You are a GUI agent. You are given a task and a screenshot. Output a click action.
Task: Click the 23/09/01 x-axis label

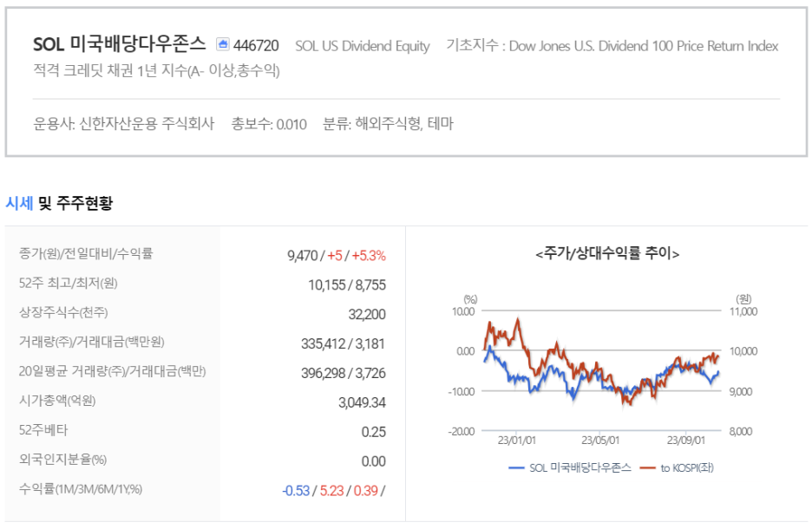(685, 441)
